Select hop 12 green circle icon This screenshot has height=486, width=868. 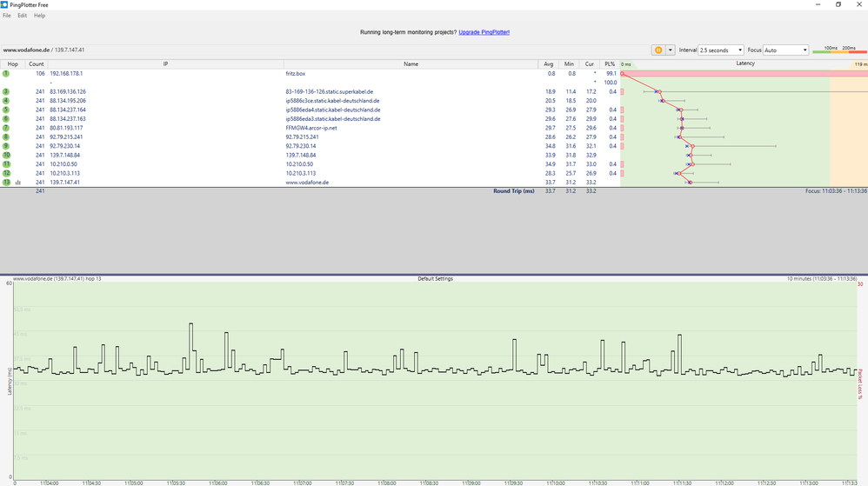pos(6,173)
